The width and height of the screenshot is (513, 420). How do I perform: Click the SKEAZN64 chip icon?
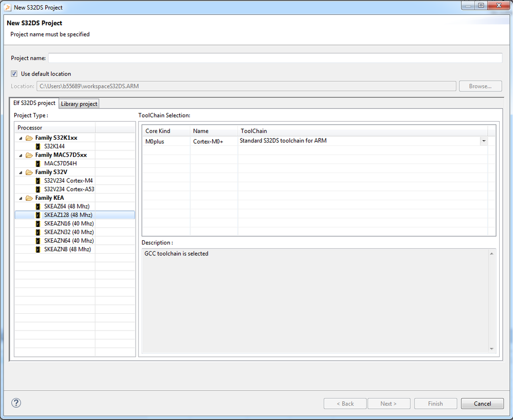(x=38, y=241)
